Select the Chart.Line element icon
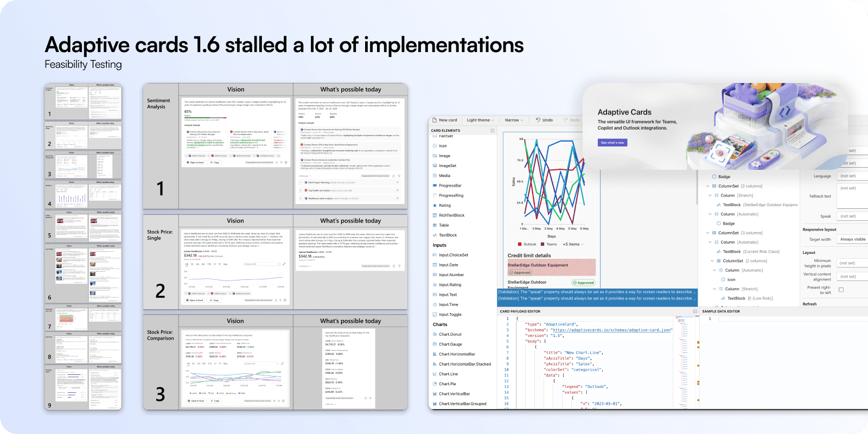 click(x=435, y=374)
